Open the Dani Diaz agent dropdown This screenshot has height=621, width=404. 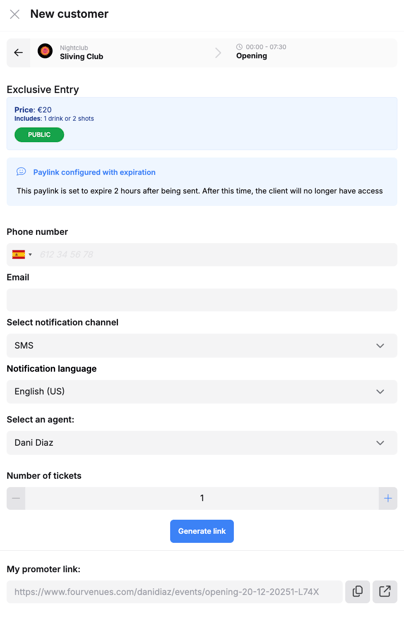pyautogui.click(x=202, y=443)
